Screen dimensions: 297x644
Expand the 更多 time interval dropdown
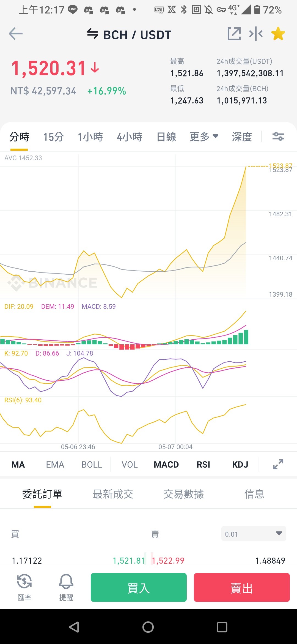click(204, 137)
